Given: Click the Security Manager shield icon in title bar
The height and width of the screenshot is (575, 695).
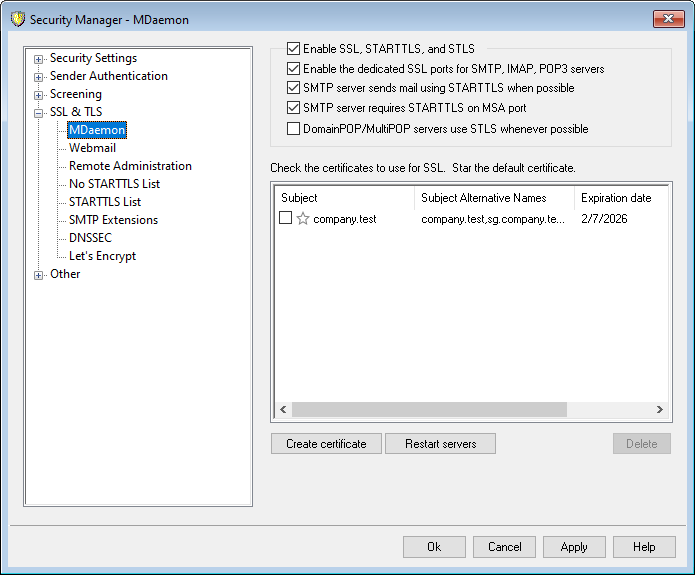Looking at the screenshot, I should point(17,19).
